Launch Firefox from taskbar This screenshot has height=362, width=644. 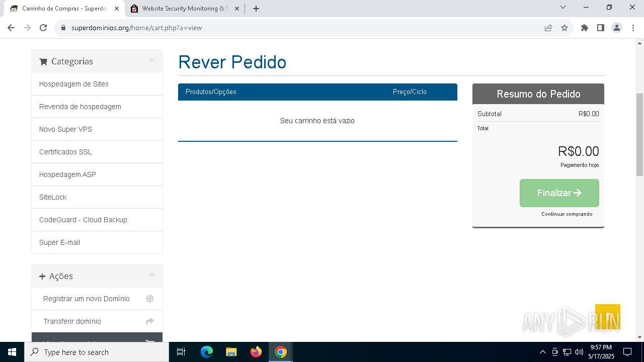point(256,352)
